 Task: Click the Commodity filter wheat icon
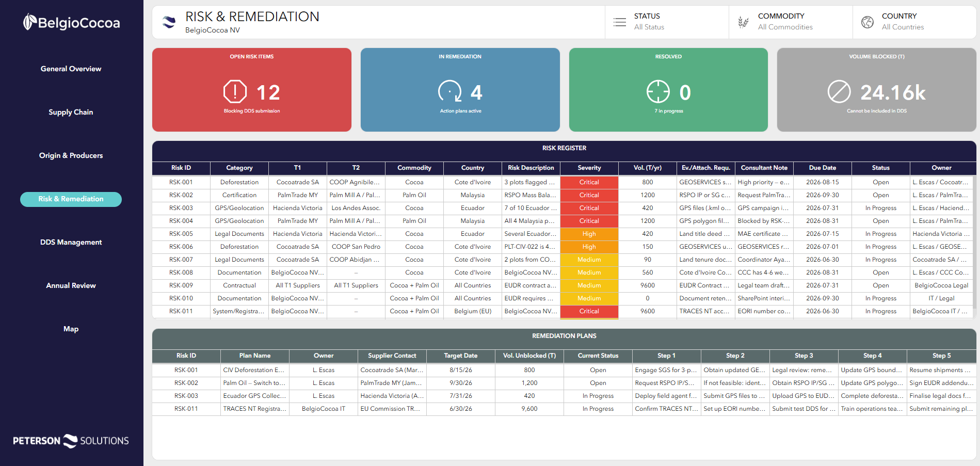coord(743,22)
